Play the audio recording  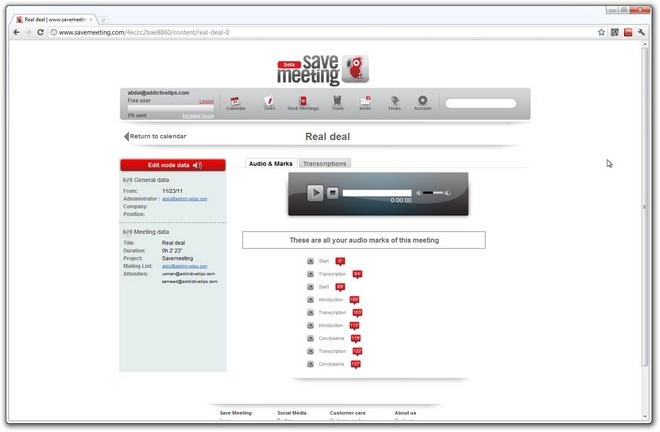click(315, 193)
